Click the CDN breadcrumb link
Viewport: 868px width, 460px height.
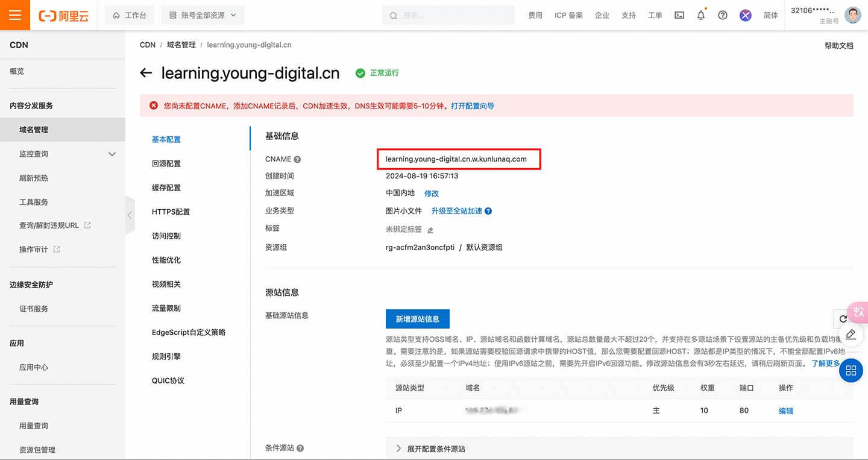[148, 45]
